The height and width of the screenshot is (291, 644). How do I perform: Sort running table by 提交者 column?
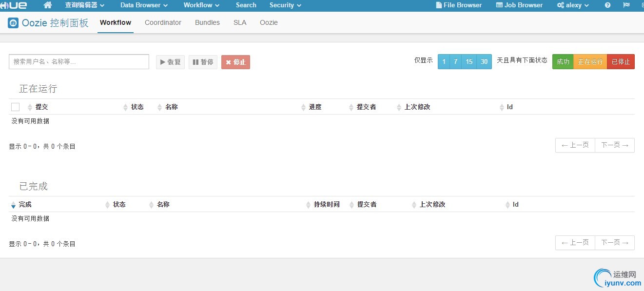pos(366,107)
